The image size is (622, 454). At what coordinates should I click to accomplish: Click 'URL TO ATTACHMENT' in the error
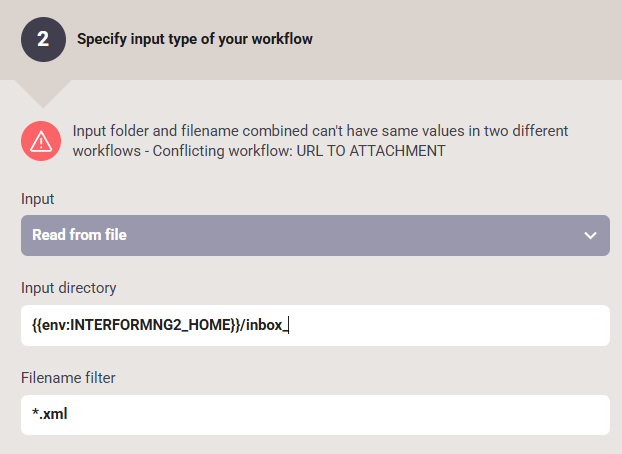click(x=371, y=151)
